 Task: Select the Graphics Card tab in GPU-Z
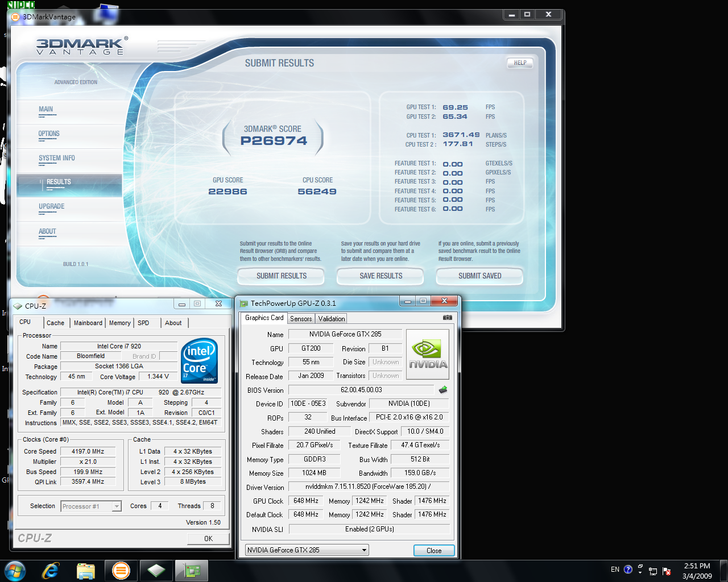click(264, 318)
